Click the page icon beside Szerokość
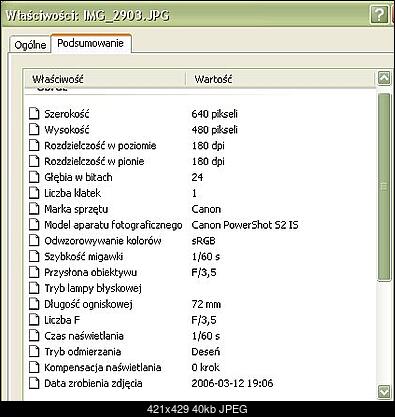Screen dimensions: 395x417 point(34,114)
